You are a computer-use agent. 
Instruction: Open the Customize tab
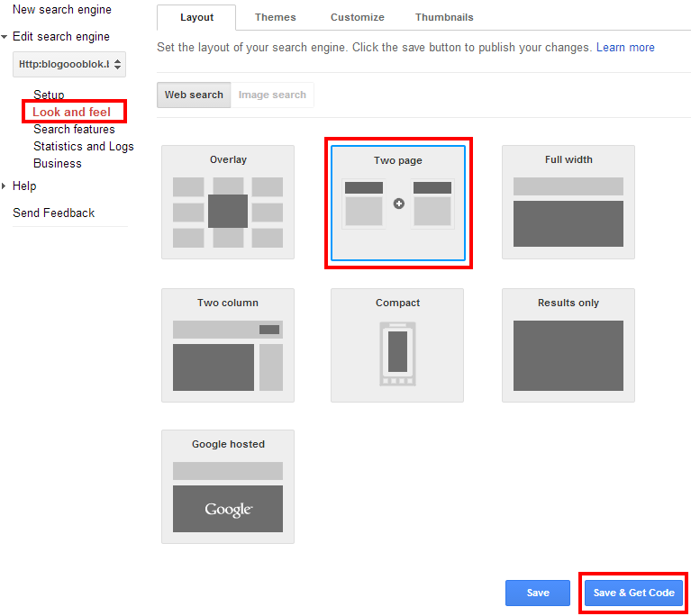pyautogui.click(x=358, y=18)
